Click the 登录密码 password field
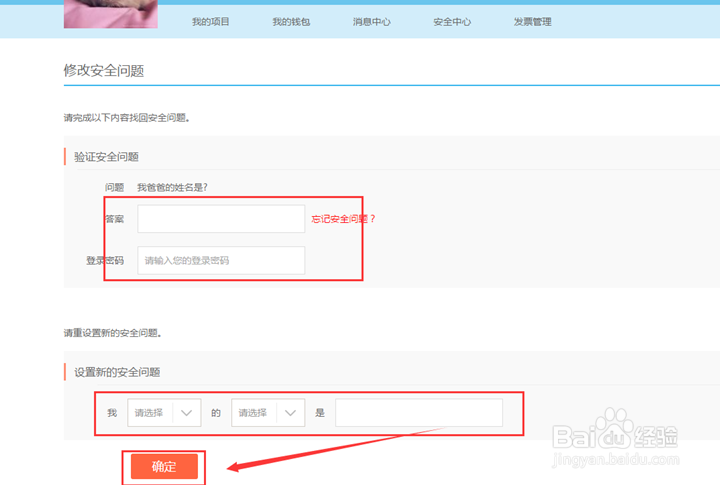This screenshot has height=485, width=720. pyautogui.click(x=221, y=260)
